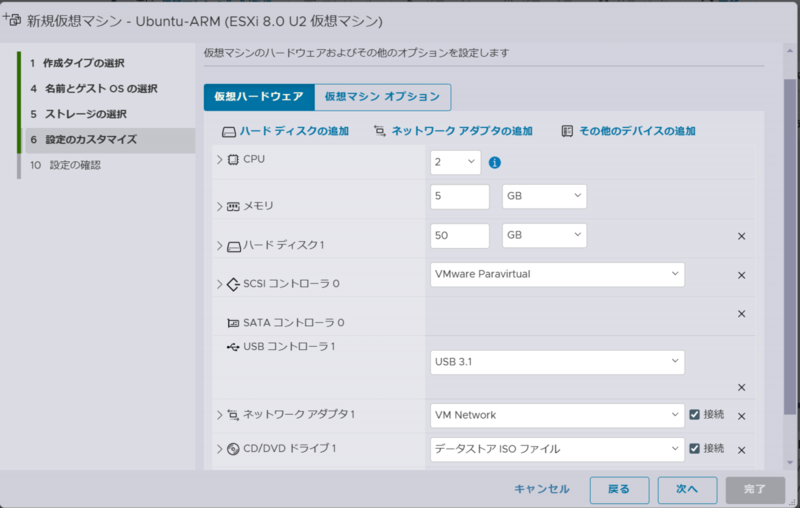Image resolution: width=800 pixels, height=508 pixels.
Task: Toggle 接続 checkbox for ネットワーク アダプタ 1
Action: pos(694,414)
